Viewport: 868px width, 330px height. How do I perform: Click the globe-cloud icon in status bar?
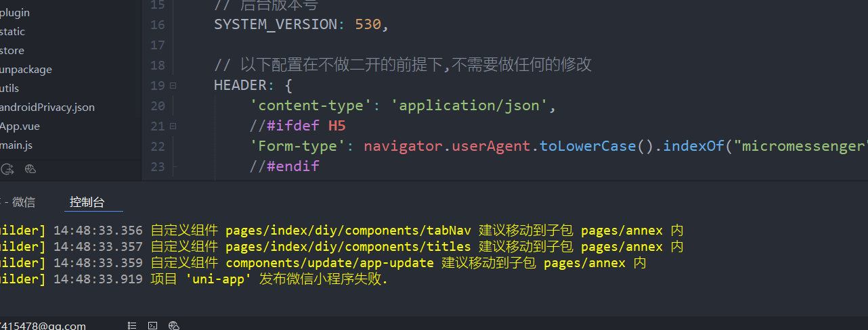(173, 325)
